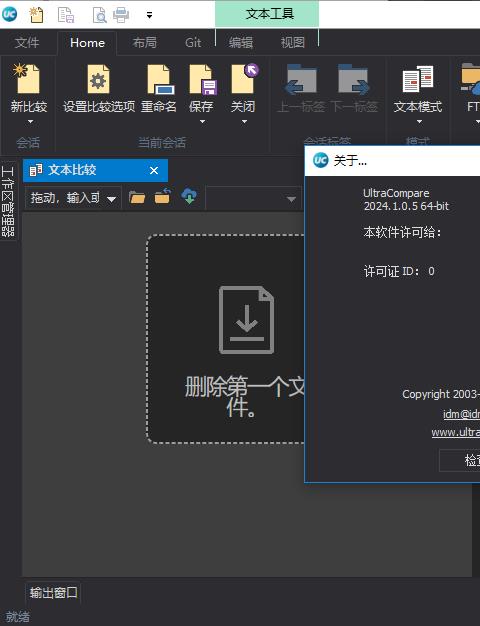Click the reload folder icon with arrow

[x=163, y=196]
